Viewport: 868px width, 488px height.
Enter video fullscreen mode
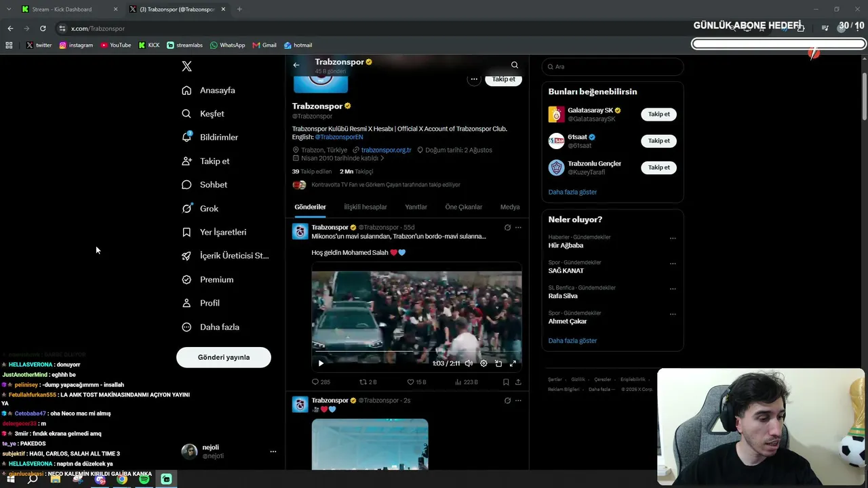click(x=513, y=363)
